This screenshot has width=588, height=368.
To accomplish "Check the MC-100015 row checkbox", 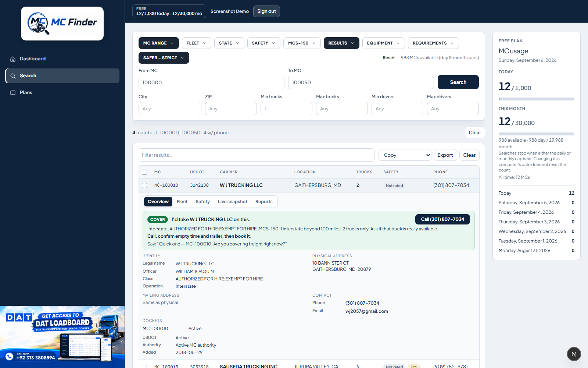I will click(144, 367).
